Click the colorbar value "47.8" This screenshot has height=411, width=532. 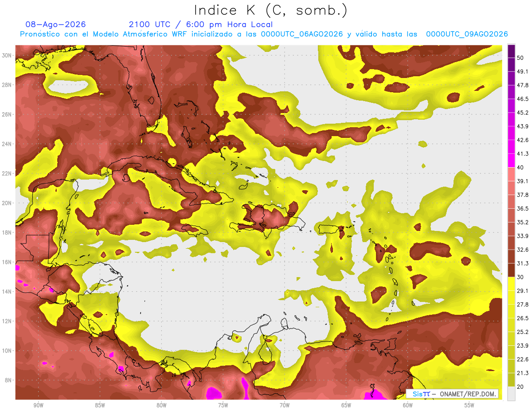pyautogui.click(x=523, y=85)
